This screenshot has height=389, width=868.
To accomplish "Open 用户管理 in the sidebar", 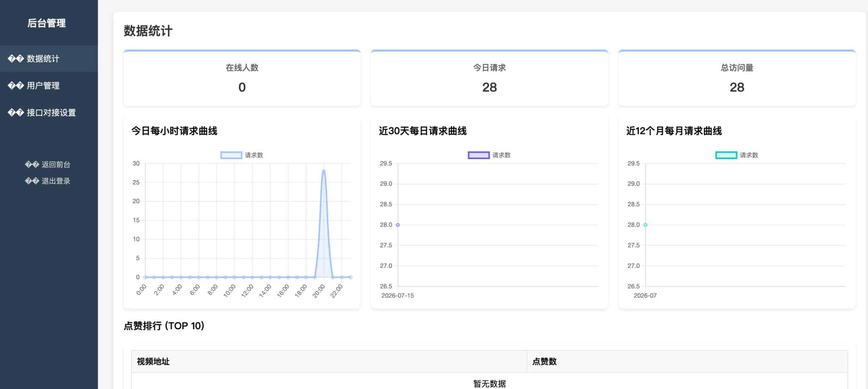I will click(x=49, y=86).
